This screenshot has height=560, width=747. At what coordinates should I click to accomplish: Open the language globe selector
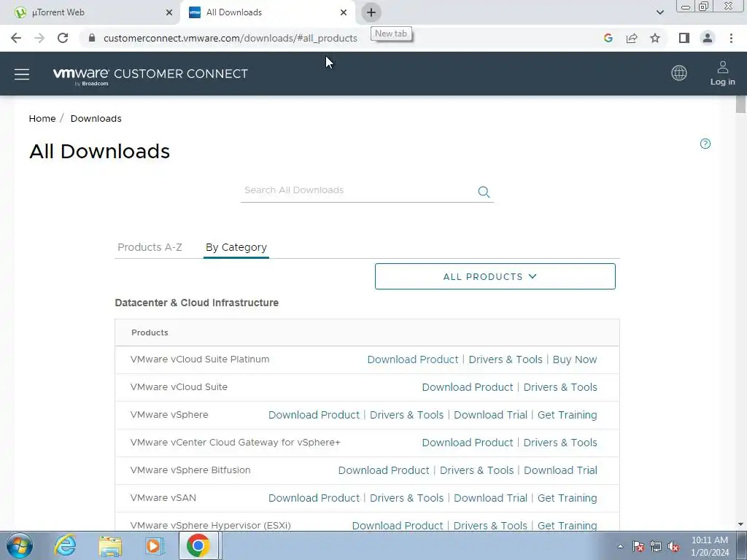[x=679, y=73]
